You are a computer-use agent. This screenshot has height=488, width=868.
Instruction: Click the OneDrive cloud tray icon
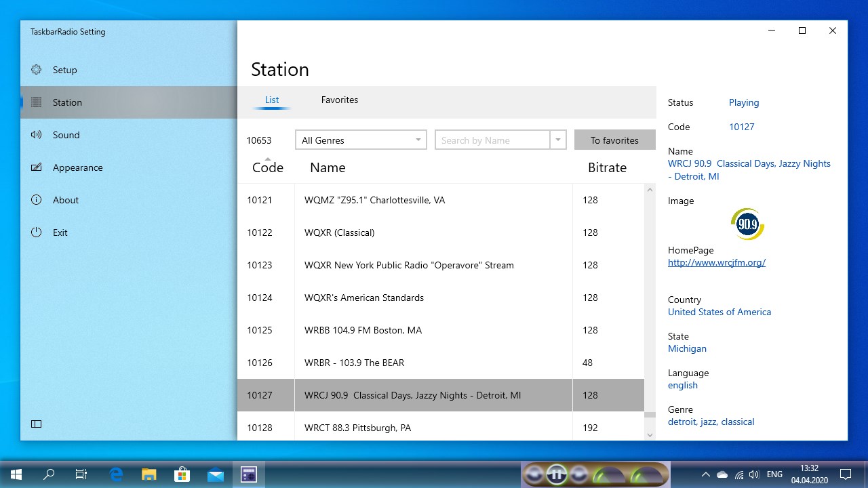point(722,474)
